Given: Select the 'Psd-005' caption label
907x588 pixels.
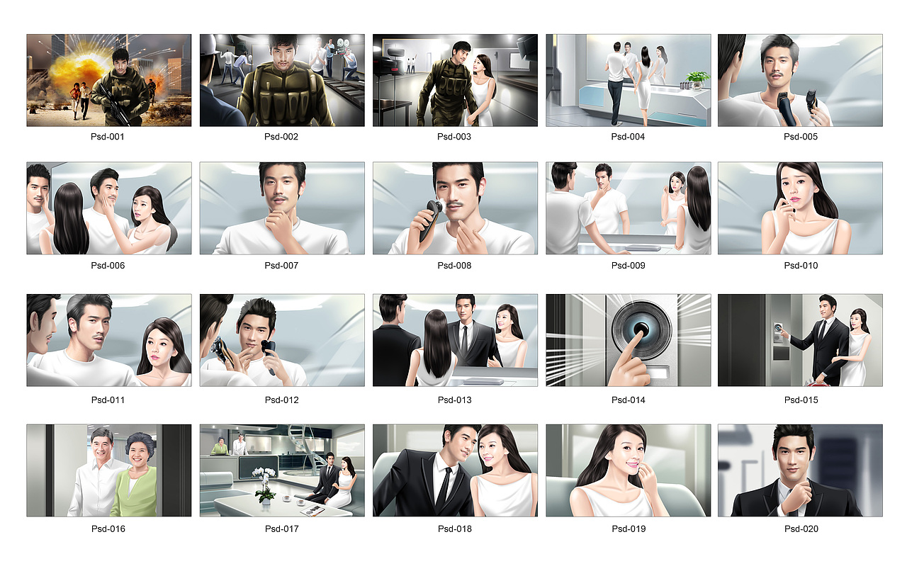Looking at the screenshot, I should (801, 137).
